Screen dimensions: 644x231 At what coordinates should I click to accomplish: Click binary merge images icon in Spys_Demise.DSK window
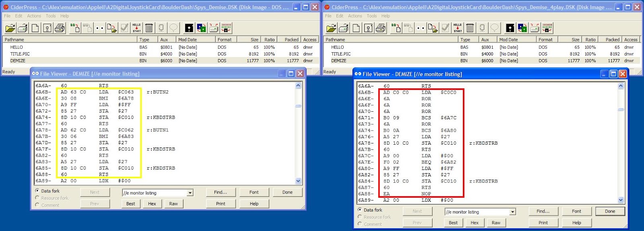226,28
